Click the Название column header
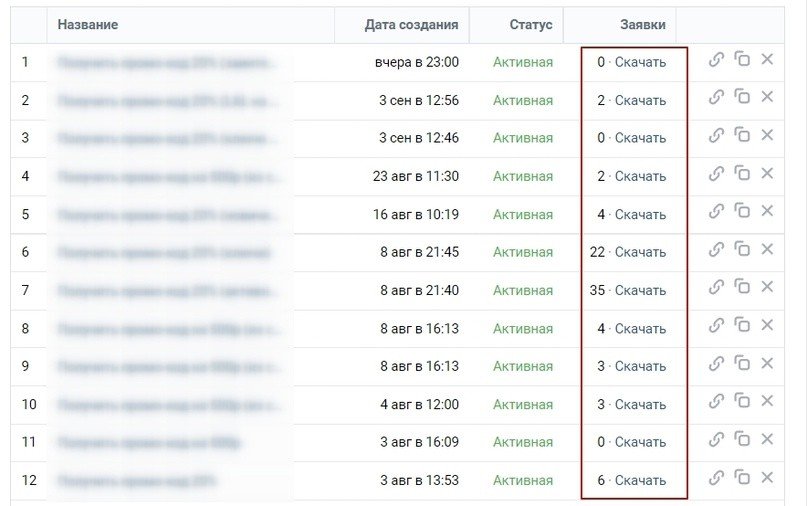This screenshot has height=506, width=807. click(x=87, y=25)
